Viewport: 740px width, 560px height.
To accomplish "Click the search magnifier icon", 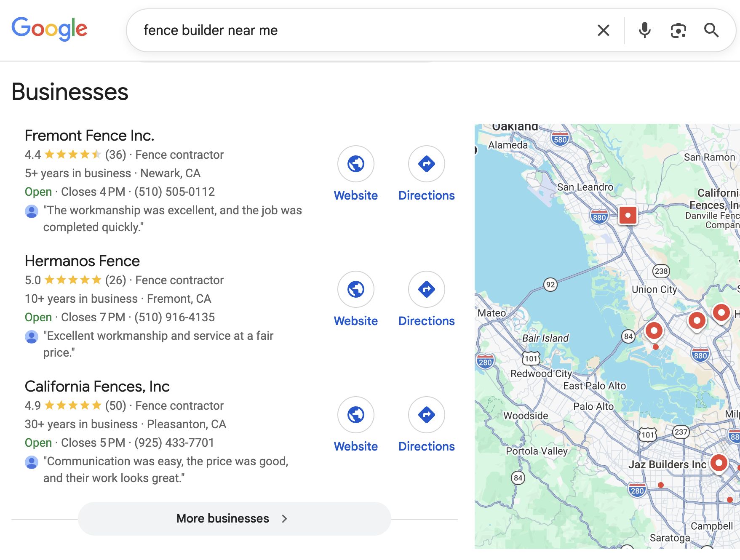I will point(712,30).
